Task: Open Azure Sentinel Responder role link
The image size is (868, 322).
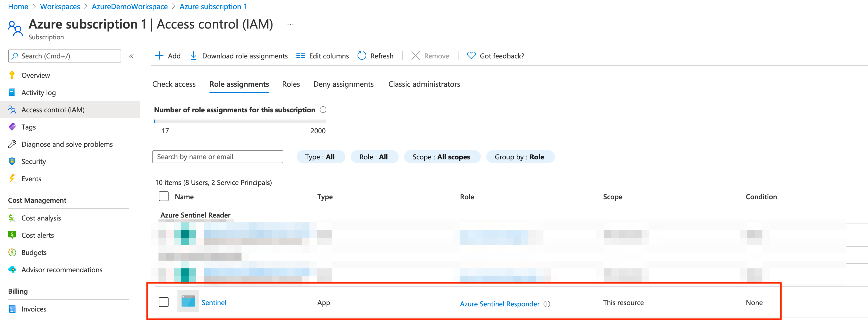Action: tap(500, 304)
